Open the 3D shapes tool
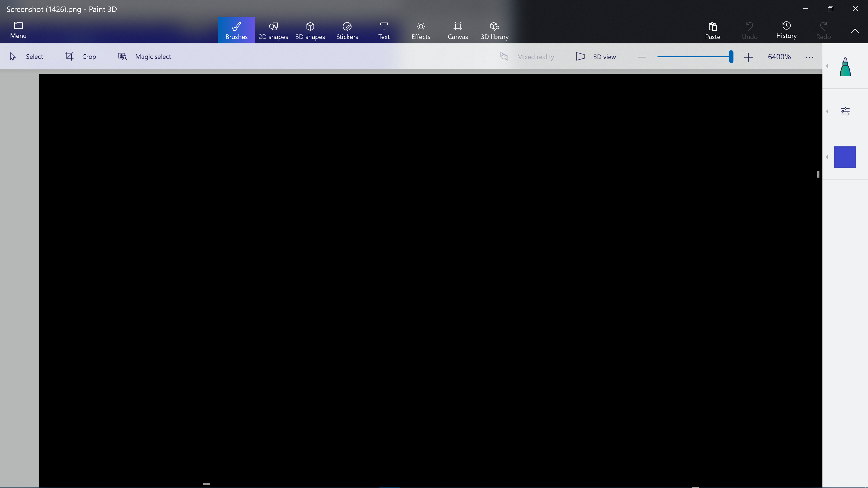This screenshot has width=868, height=488. pyautogui.click(x=310, y=30)
